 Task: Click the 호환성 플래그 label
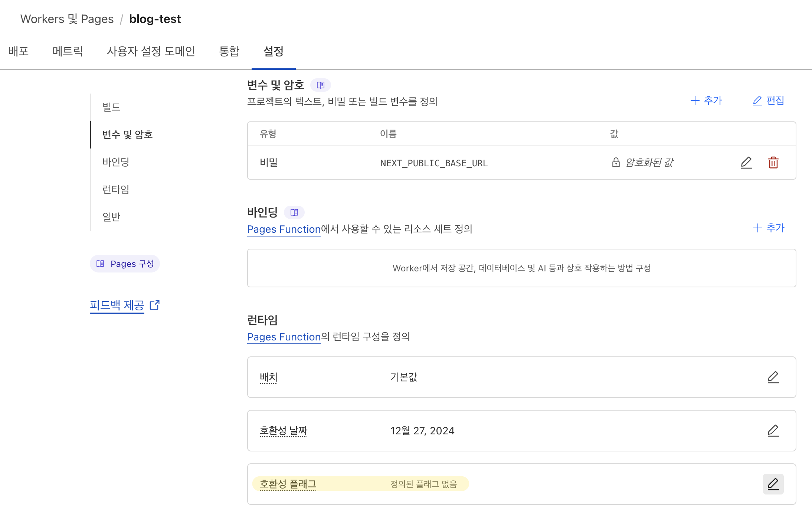point(288,484)
